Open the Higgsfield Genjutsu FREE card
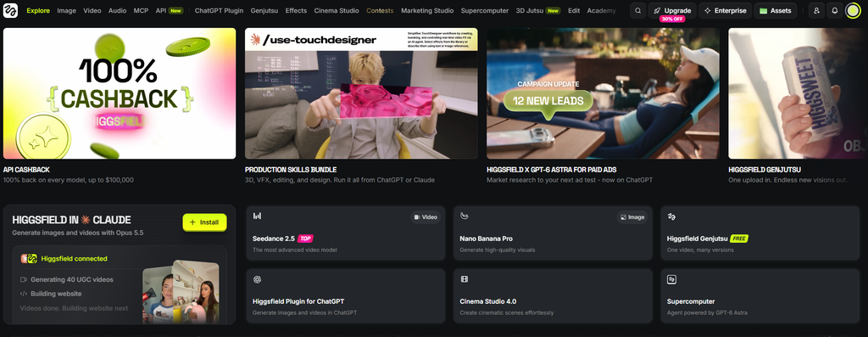 [760, 233]
